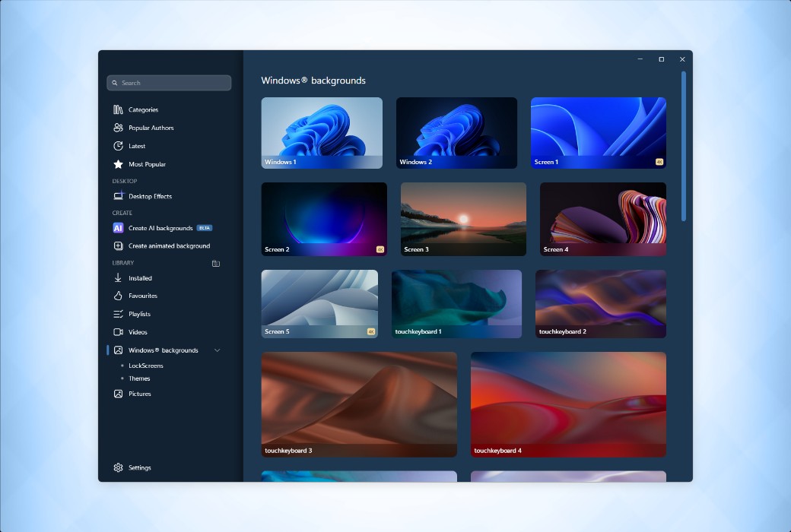Maximize the wallpaper app window
The width and height of the screenshot is (791, 532).
coord(662,59)
